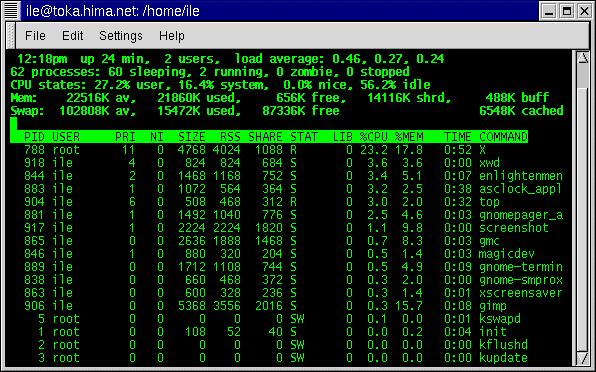Image resolution: width=596 pixels, height=372 pixels.
Task: Click the kswapd process command
Action: click(500, 319)
